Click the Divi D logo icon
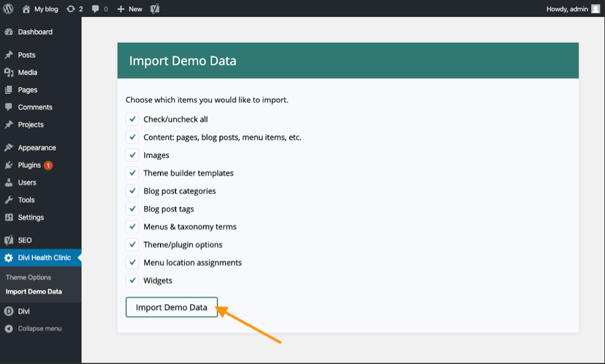Screen dimensions: 605x364 coord(9,311)
